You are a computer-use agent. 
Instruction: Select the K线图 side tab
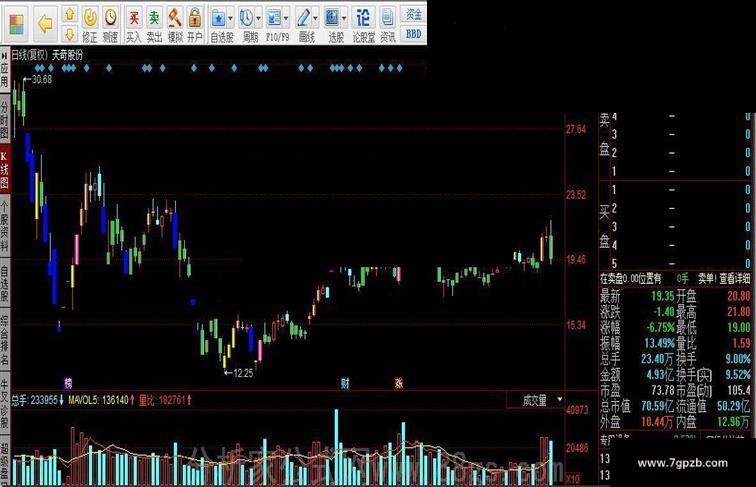pos(4,169)
